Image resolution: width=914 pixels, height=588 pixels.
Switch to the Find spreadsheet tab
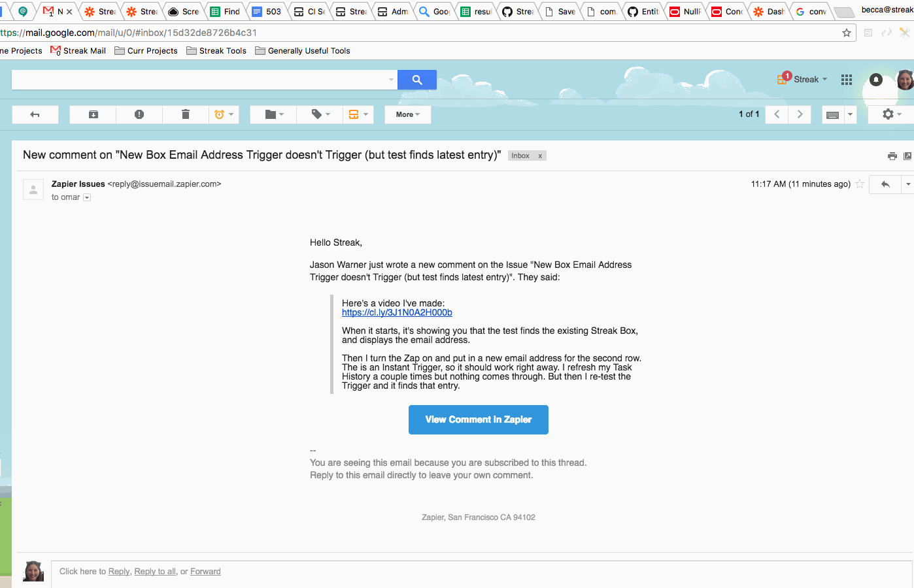point(225,11)
